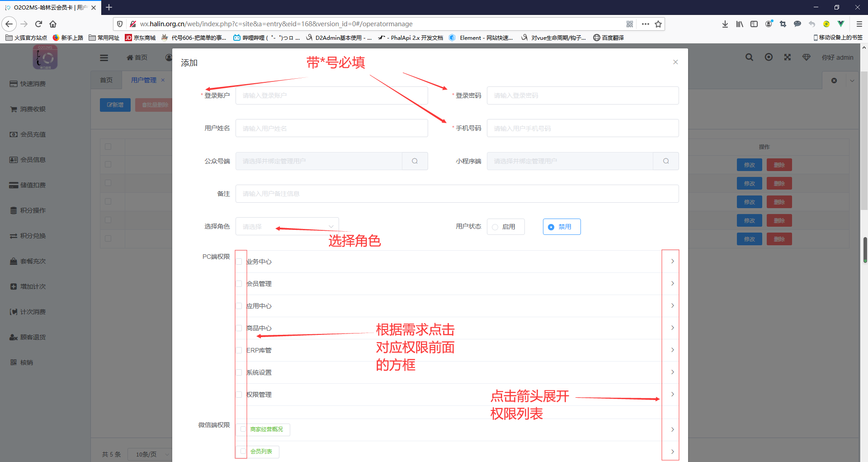The height and width of the screenshot is (462, 868).
Task: Open 会员充值 sidebar item
Action: [x=28, y=134]
